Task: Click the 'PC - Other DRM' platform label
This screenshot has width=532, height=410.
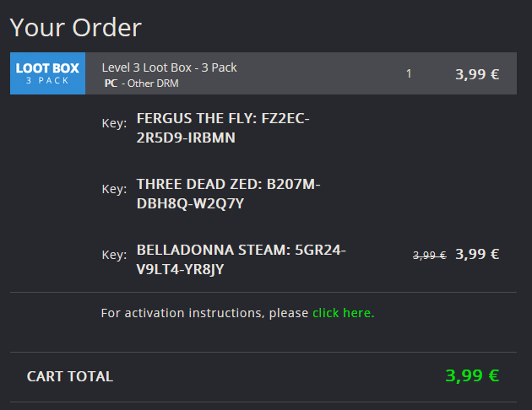Action: click(x=142, y=84)
